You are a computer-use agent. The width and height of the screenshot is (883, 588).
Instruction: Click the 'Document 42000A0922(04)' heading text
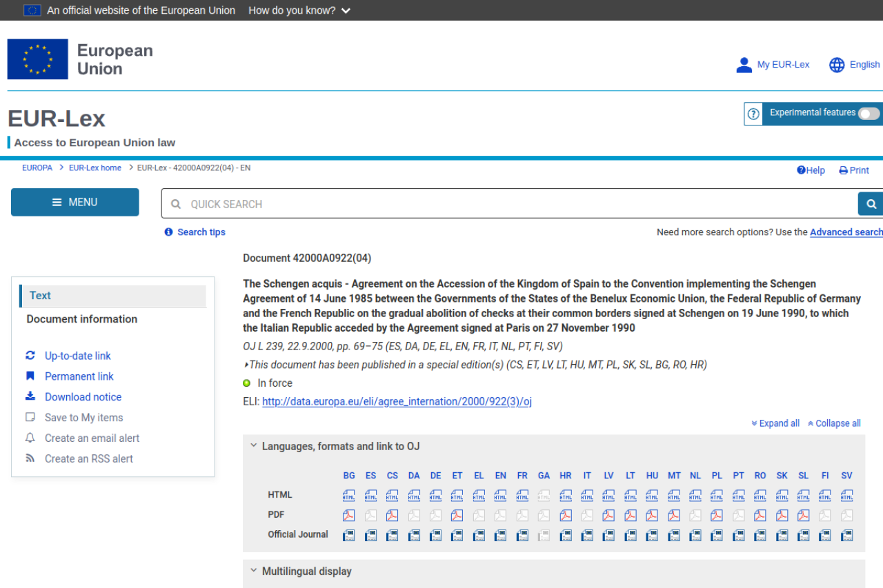307,258
